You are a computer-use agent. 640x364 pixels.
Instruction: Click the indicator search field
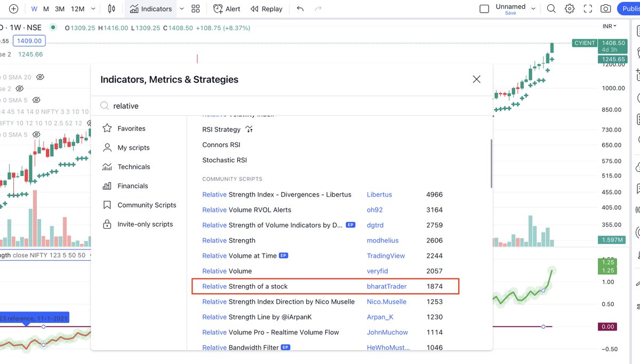click(x=291, y=106)
